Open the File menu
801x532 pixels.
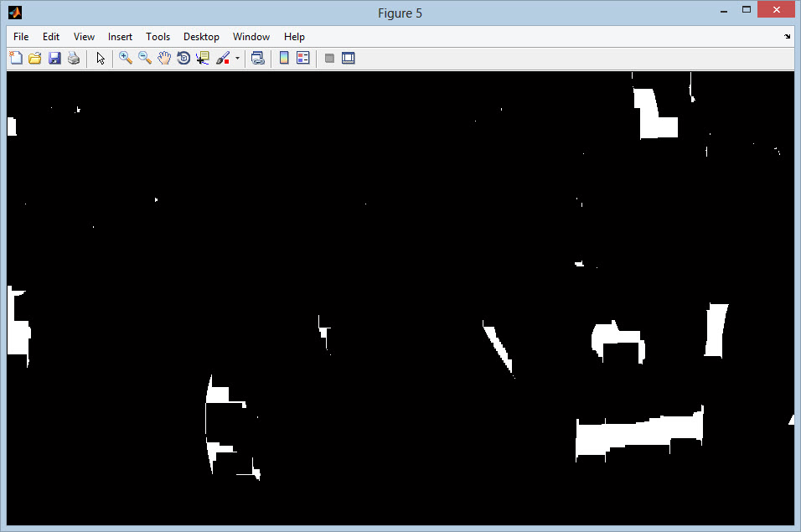point(21,37)
